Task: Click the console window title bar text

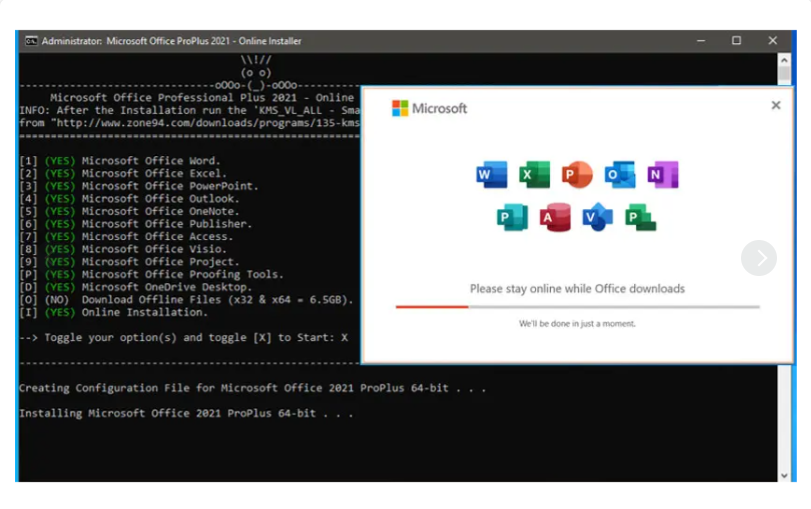Action: pos(171,41)
